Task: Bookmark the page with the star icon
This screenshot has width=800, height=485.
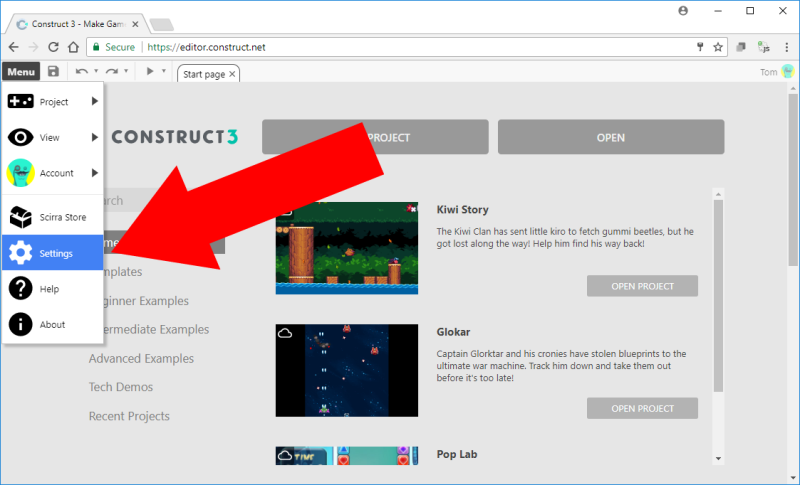Action: [717, 47]
